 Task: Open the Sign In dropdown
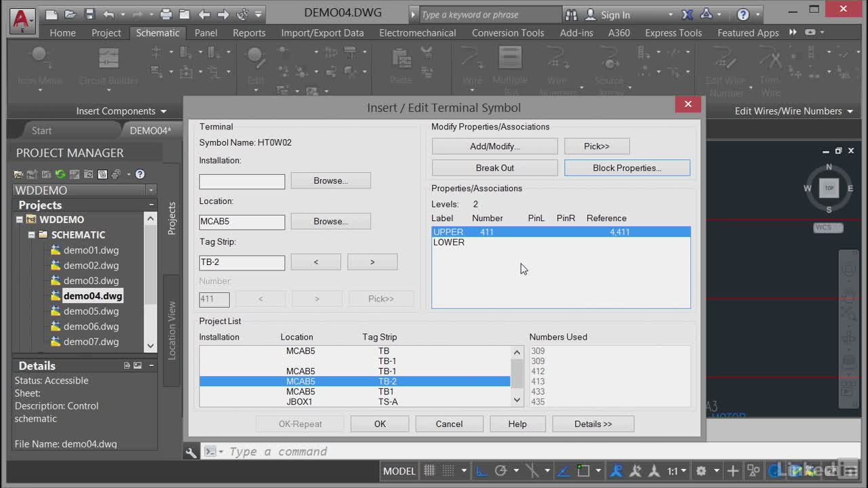[x=671, y=15]
